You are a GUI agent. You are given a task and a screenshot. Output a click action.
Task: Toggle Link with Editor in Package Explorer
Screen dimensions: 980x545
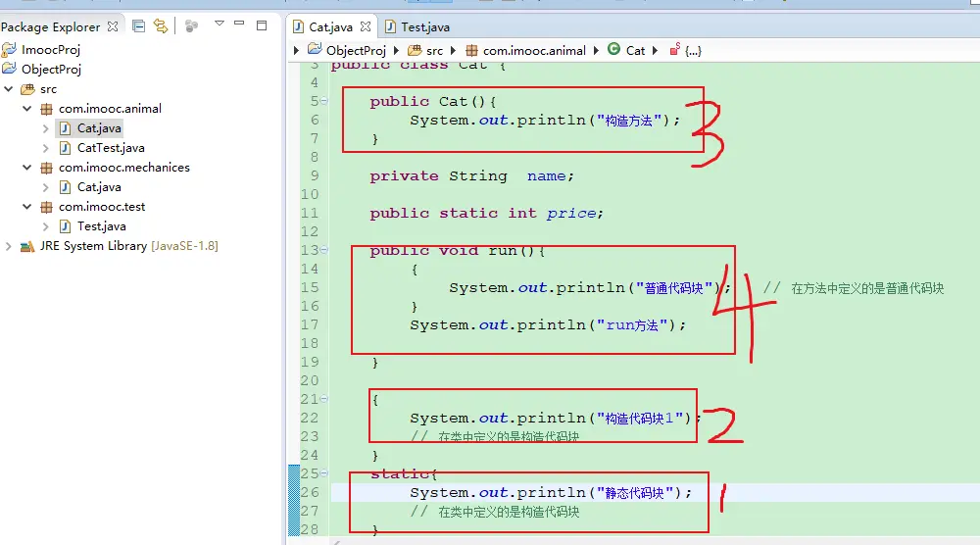pos(160,26)
